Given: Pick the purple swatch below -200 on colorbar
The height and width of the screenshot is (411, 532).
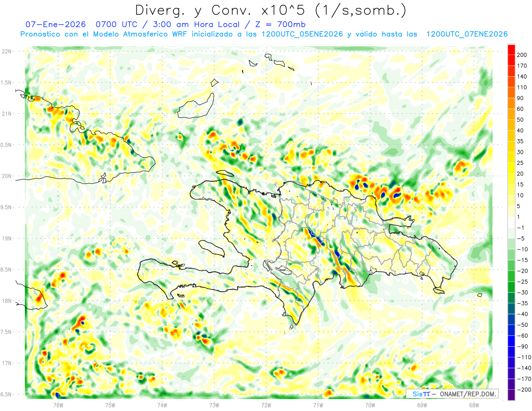Looking at the screenshot, I should pyautogui.click(x=511, y=395).
